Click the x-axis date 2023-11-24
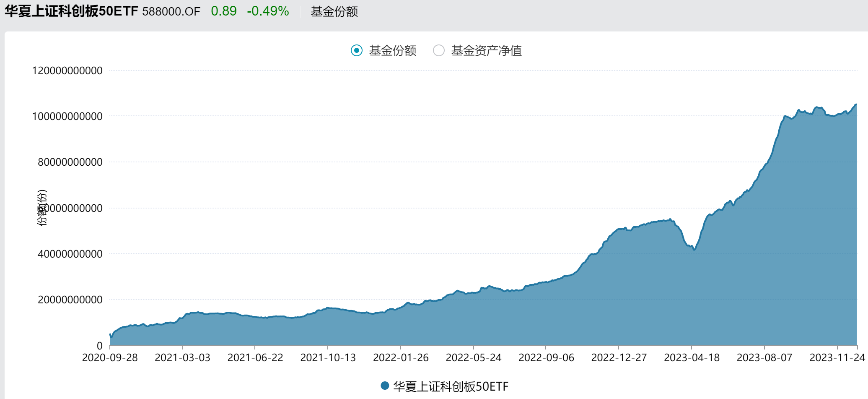Screen dimensions: 868x399 [x=837, y=358]
